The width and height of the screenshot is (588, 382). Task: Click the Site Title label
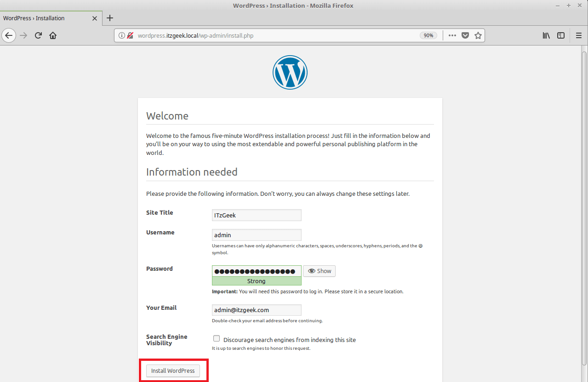pos(160,213)
